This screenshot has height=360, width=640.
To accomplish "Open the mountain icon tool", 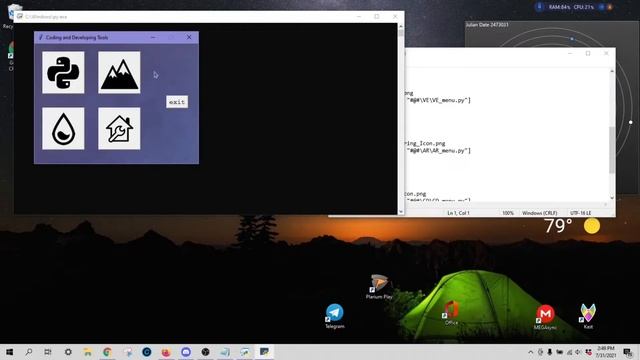I will coord(119,73).
